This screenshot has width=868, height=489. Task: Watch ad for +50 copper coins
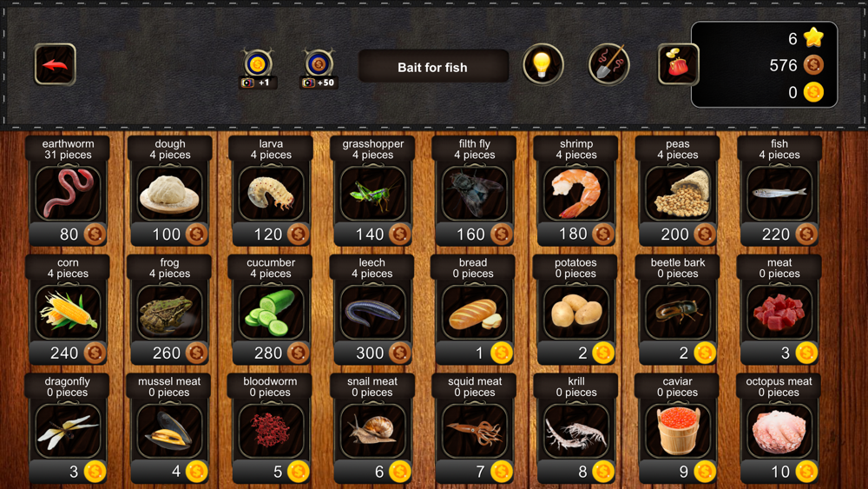tap(319, 69)
